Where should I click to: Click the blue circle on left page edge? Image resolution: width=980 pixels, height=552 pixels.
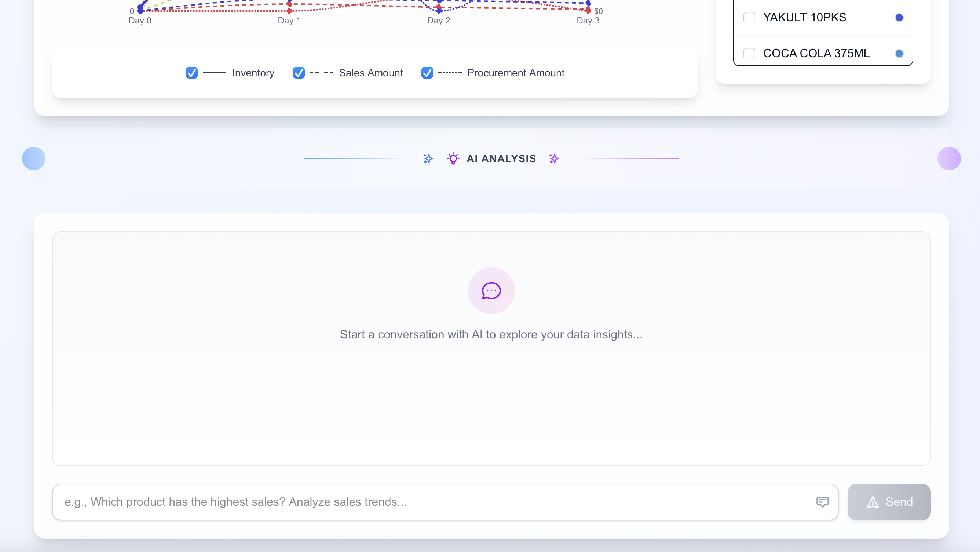point(33,158)
